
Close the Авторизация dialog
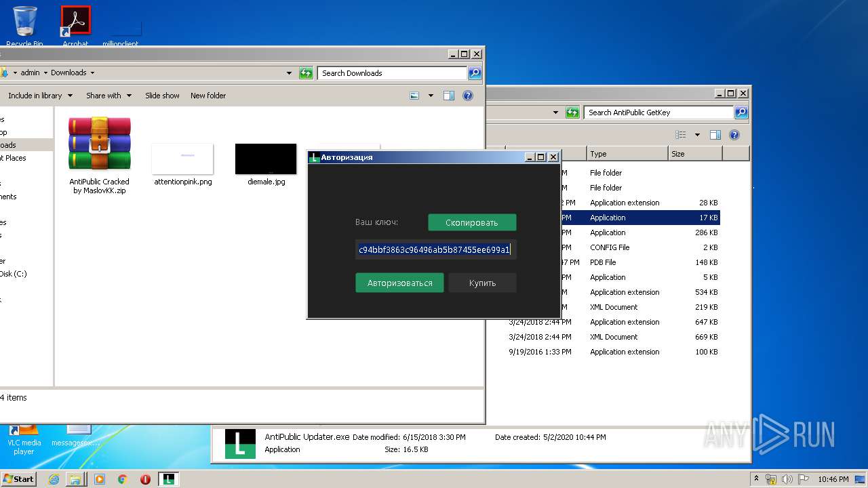click(x=553, y=157)
